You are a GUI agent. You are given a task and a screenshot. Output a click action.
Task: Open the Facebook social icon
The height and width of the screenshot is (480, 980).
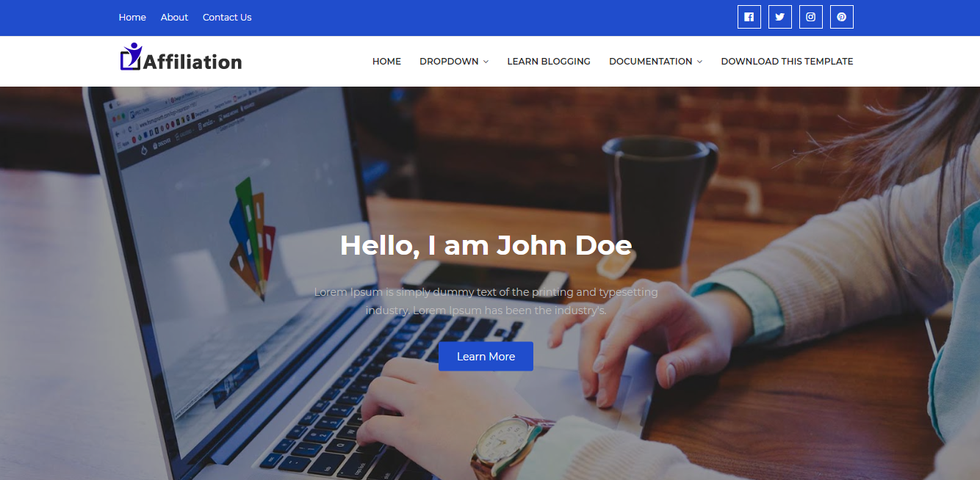click(749, 17)
